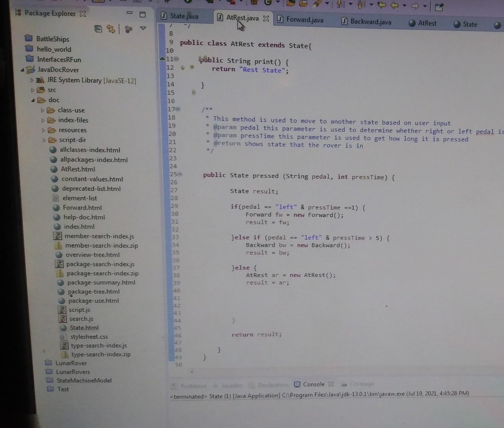This screenshot has width=504, height=428.
Task: Click the Back navigation arrow in the toolbar
Action: point(394,5)
